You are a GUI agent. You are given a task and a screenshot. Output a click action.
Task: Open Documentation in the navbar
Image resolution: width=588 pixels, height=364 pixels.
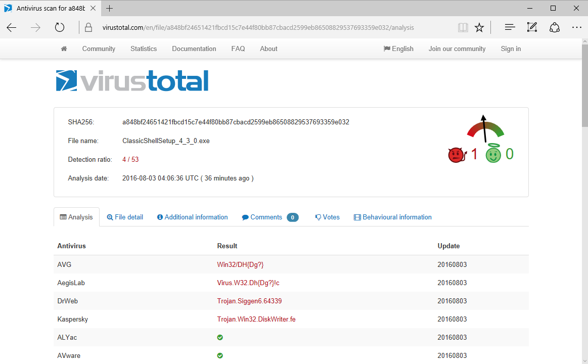(x=194, y=49)
